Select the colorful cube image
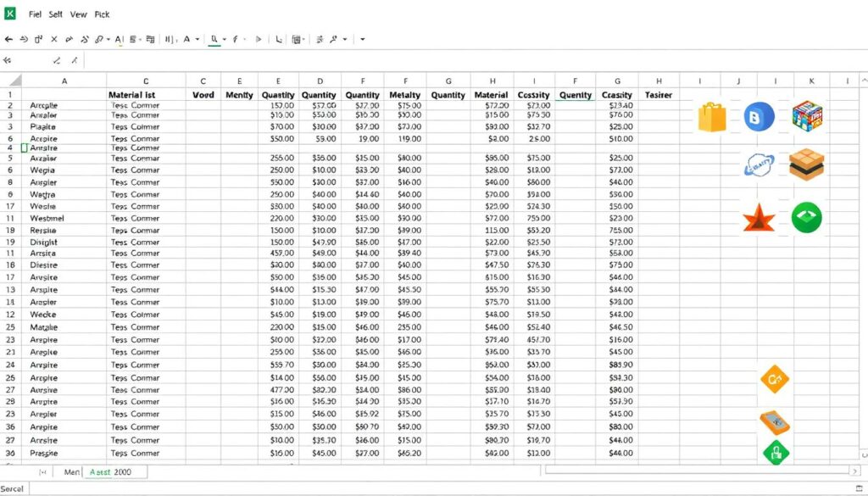 807,115
